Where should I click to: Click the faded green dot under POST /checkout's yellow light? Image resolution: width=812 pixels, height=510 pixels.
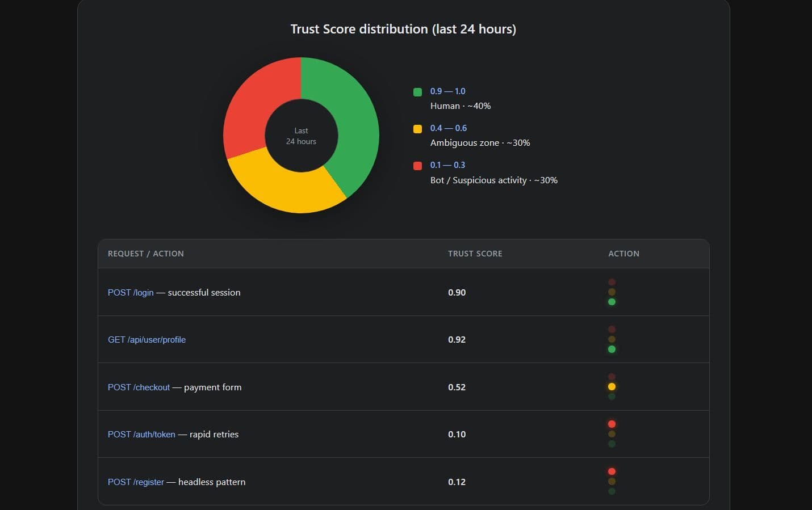click(612, 397)
